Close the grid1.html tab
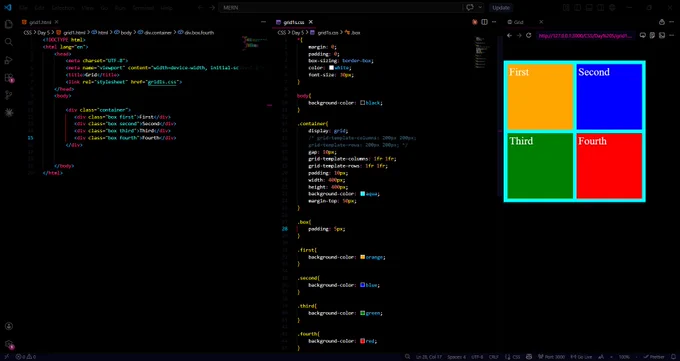Screen dimensions: 680x361 pos(56,22)
